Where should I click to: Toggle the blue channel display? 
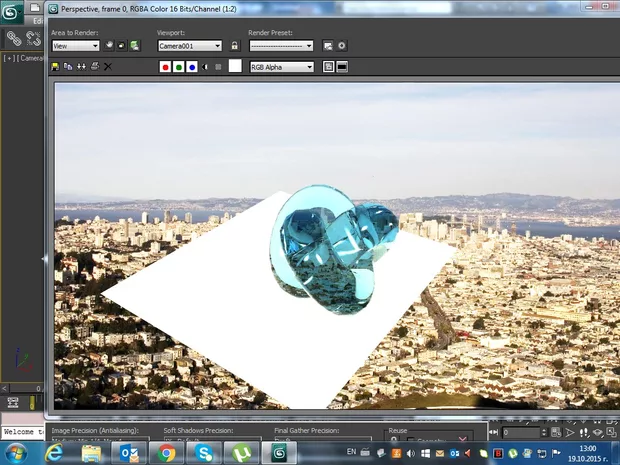click(192, 67)
